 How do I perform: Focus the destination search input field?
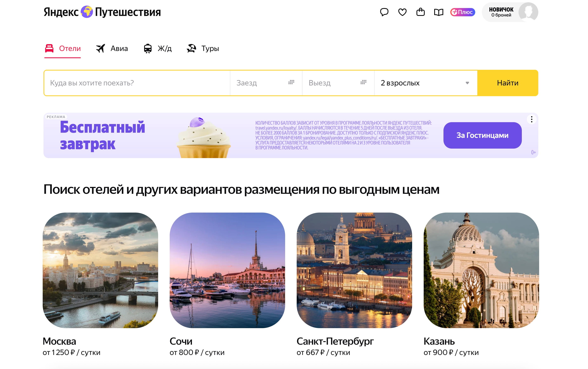tap(136, 83)
